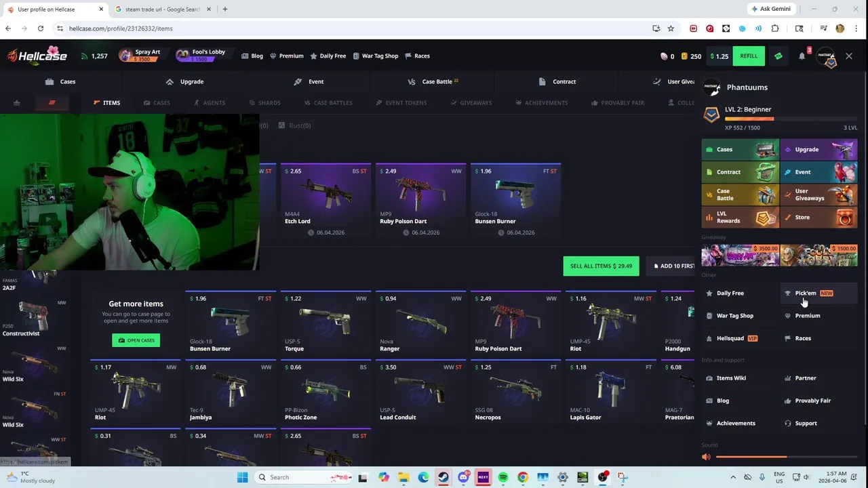Open the Cases tile in side menu
The width and height of the screenshot is (868, 488).
click(x=740, y=149)
